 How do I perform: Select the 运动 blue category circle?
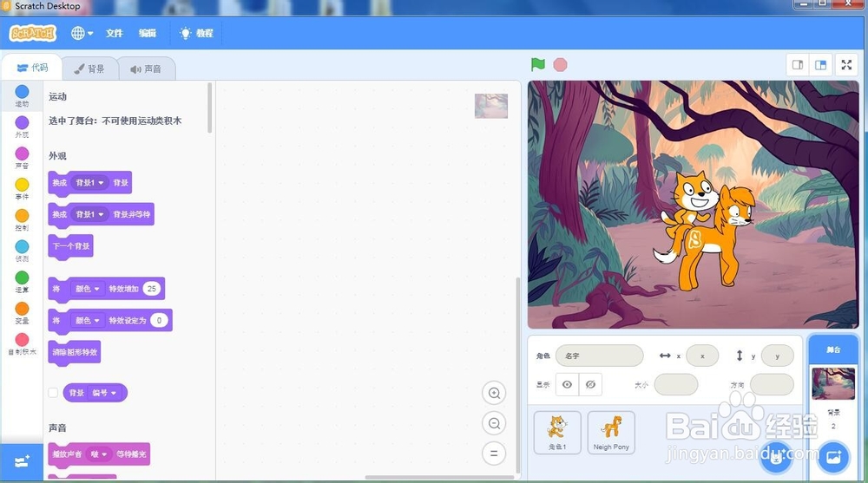point(23,91)
